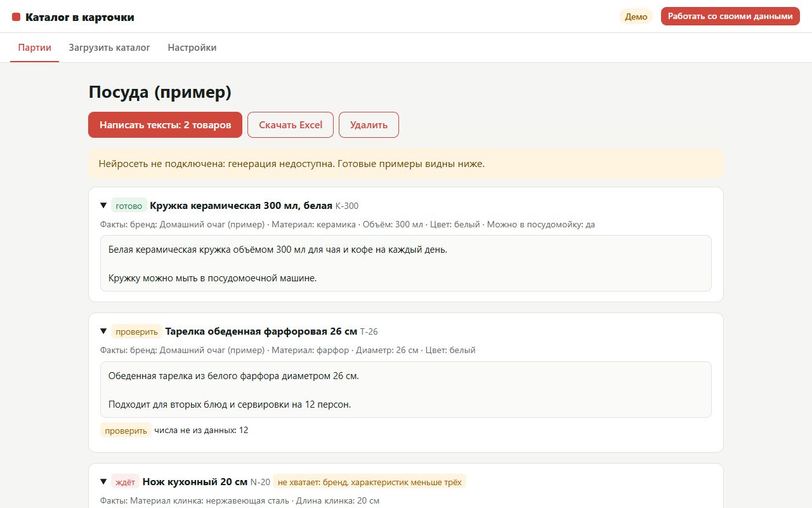The image size is (812, 508).
Task: Collapse the Тарелка обеденная фарфоровая card
Action: pos(103,331)
